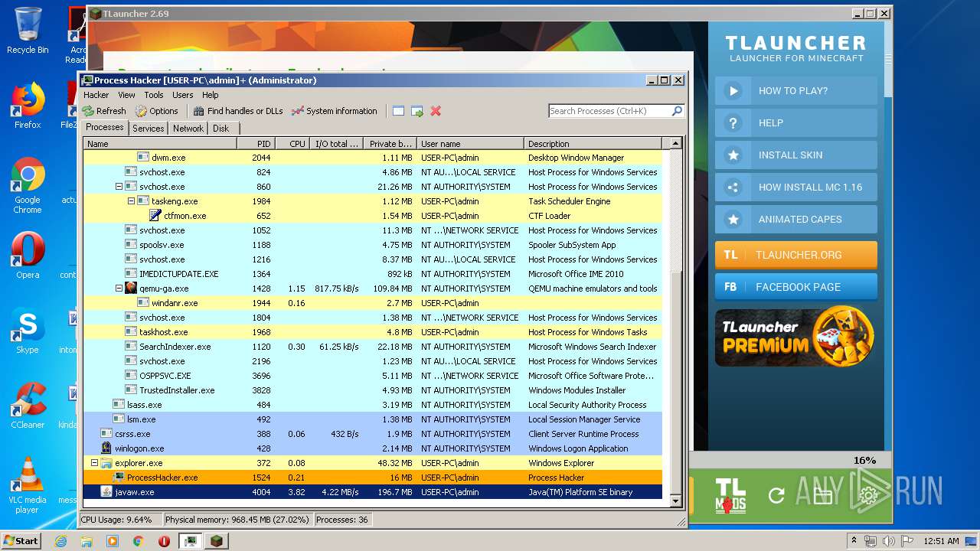Collapse the explorer.exe tree node
980x551 pixels.
[x=94, y=463]
